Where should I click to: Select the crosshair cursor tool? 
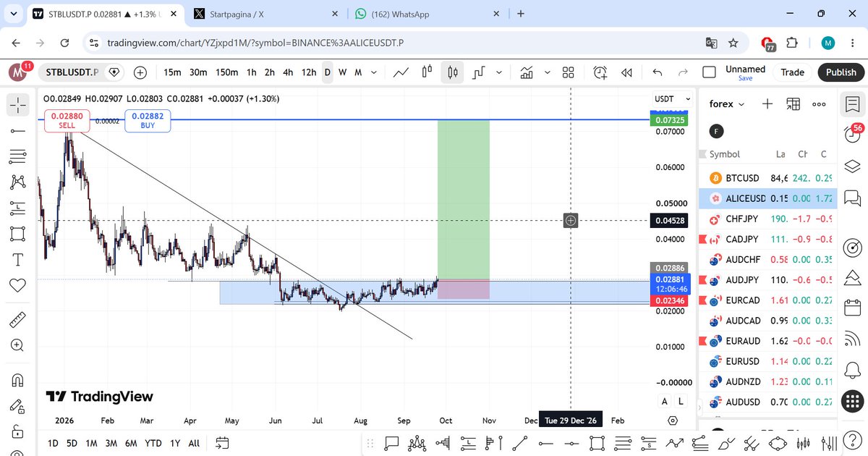tap(18, 106)
